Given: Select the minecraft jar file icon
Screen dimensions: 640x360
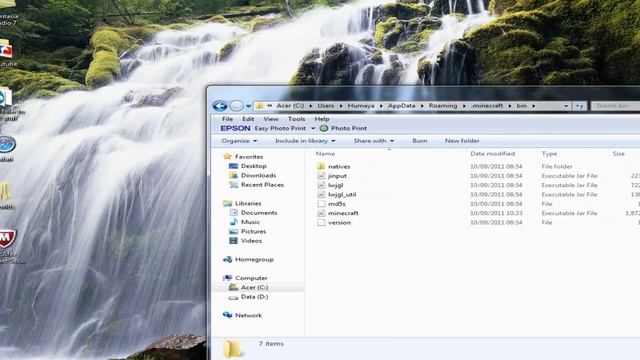Looking at the screenshot, I should [321, 213].
